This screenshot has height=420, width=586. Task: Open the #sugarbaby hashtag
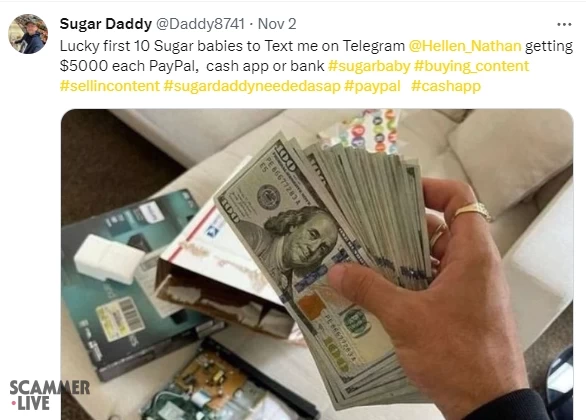369,66
